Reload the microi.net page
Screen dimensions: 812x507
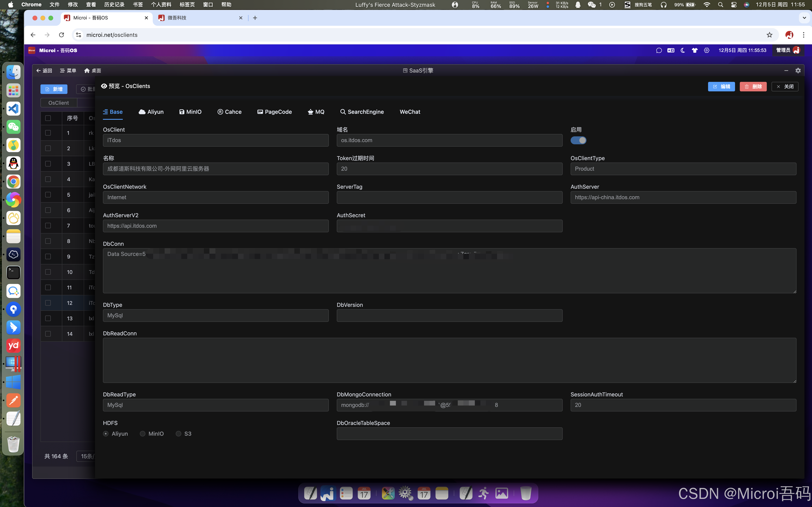point(61,35)
